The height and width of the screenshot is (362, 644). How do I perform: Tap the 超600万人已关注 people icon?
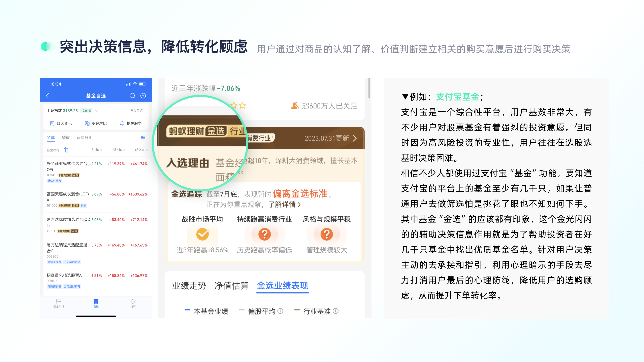coord(295,106)
